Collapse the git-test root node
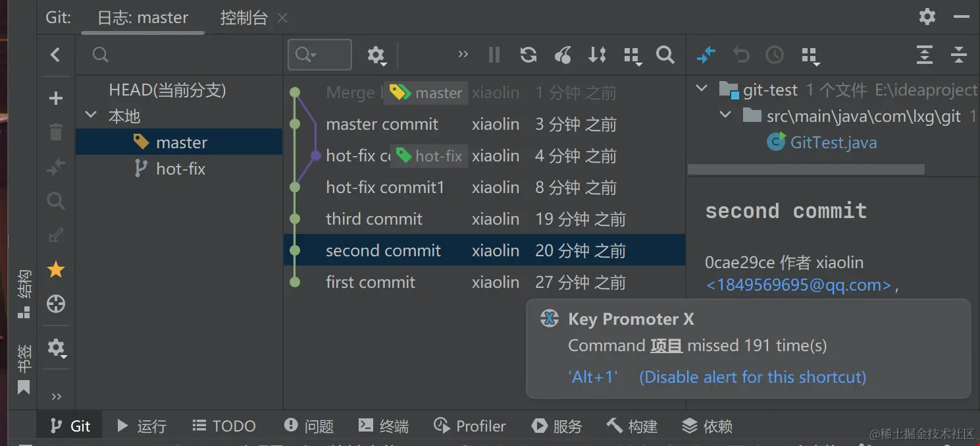The width and height of the screenshot is (980, 446). click(x=702, y=88)
